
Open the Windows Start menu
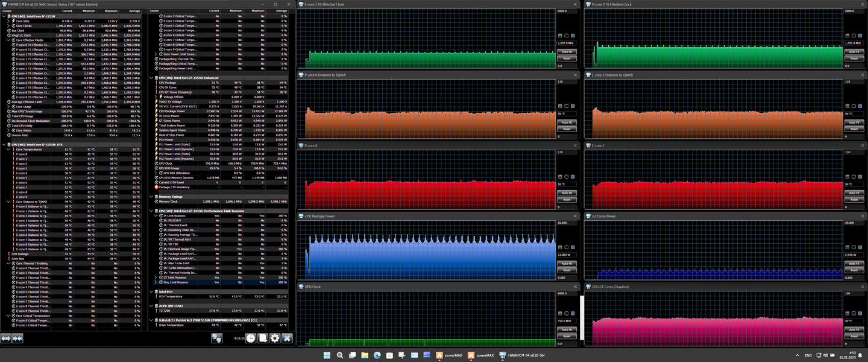pyautogui.click(x=327, y=355)
